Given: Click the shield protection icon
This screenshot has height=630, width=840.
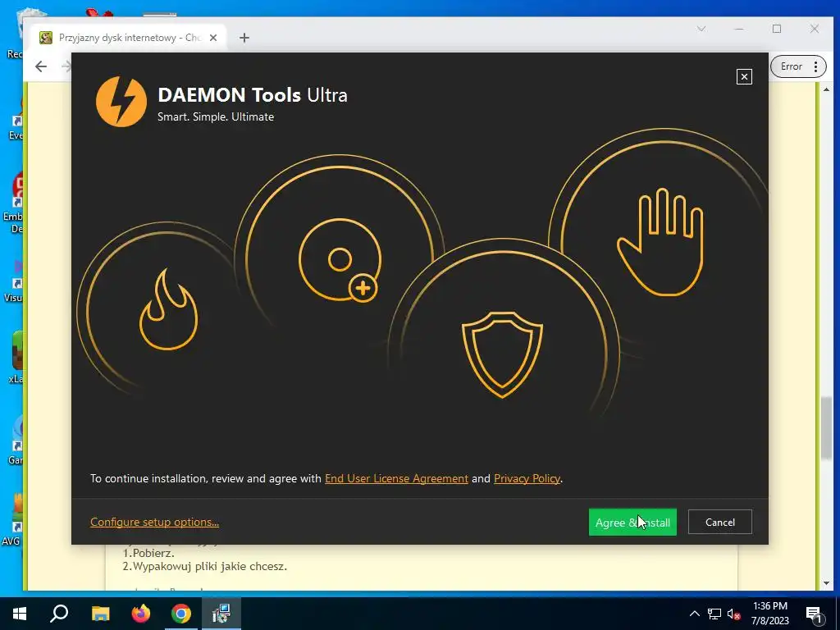Looking at the screenshot, I should tap(502, 354).
